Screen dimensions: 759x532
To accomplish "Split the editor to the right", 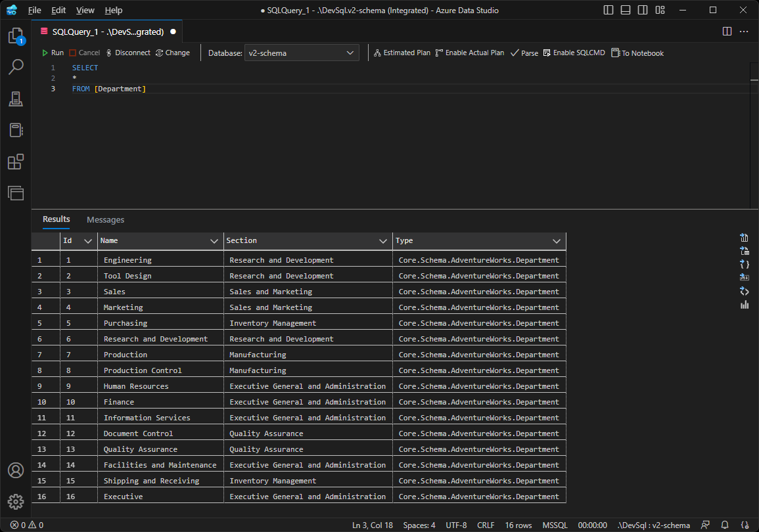I will click(x=727, y=32).
